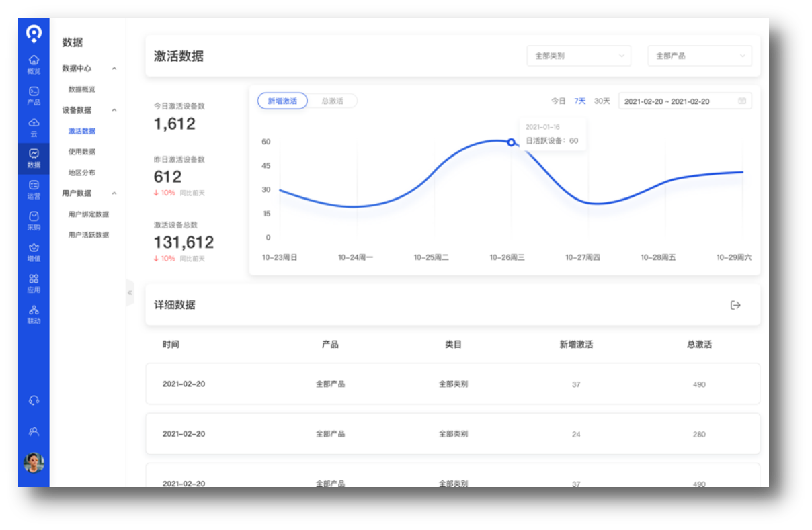Open the 全部类别 dropdown
812x530 pixels.
pos(579,56)
